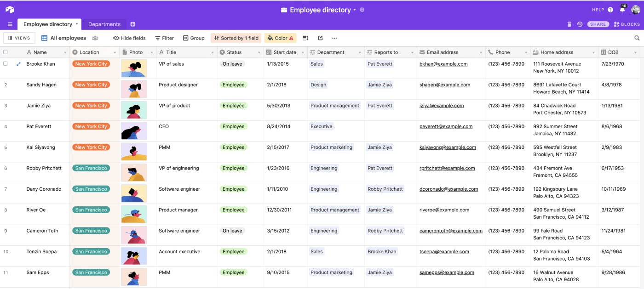Click San Francisco tag for Robby Pritchett
The image size is (644, 289).
point(91,168)
